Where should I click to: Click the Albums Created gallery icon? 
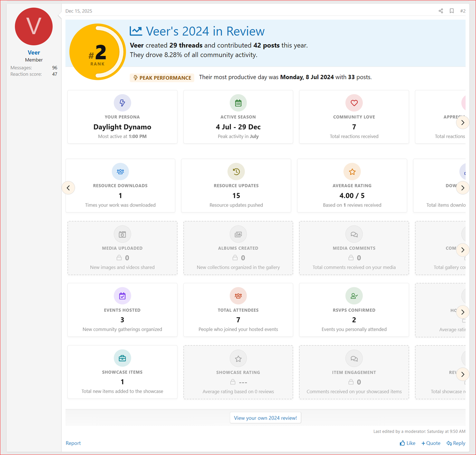238,234
